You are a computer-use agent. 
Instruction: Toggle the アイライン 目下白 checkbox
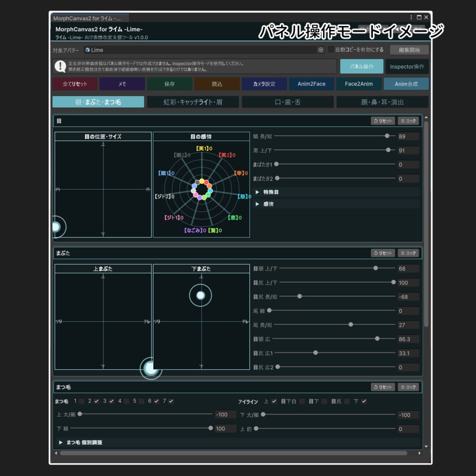tap(302, 401)
